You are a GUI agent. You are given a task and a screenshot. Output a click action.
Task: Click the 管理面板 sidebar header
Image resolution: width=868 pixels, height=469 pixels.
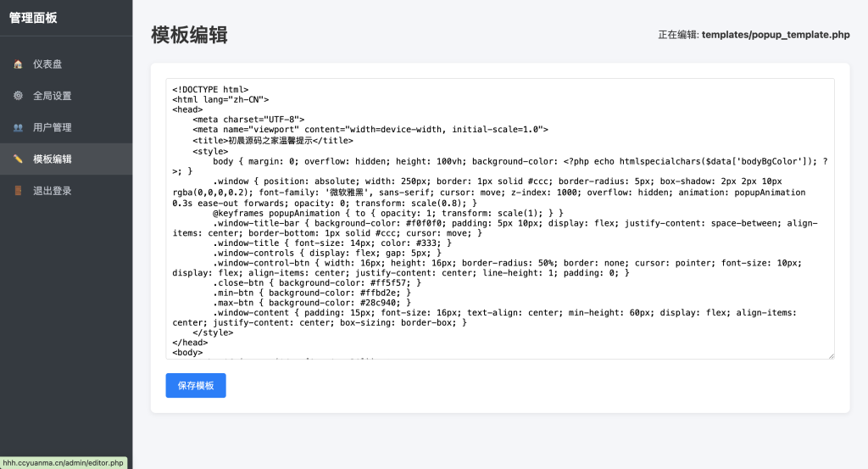pos(33,17)
